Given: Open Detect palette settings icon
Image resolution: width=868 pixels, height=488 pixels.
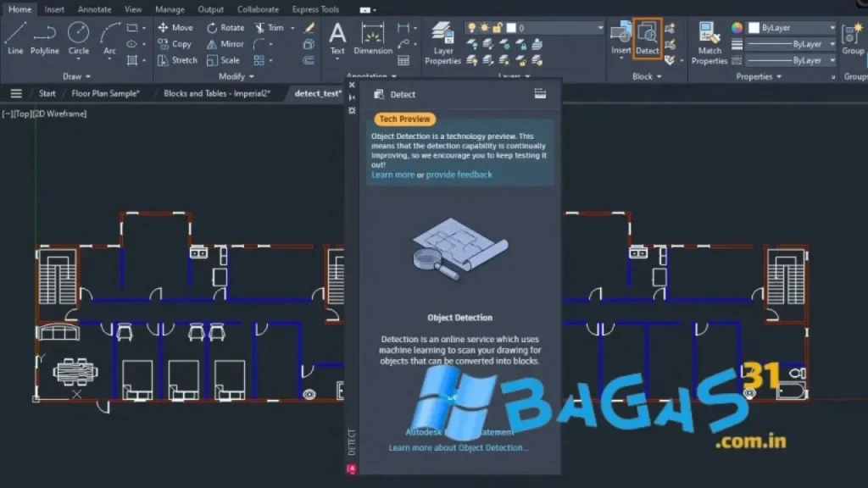Looking at the screenshot, I should [352, 111].
